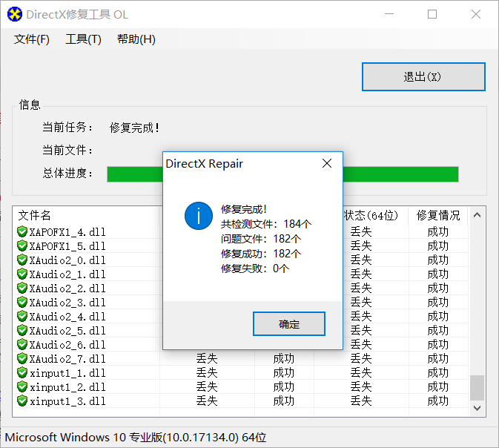Select the xinput1_2.dll file name
The width and height of the screenshot is (499, 448).
tap(67, 387)
